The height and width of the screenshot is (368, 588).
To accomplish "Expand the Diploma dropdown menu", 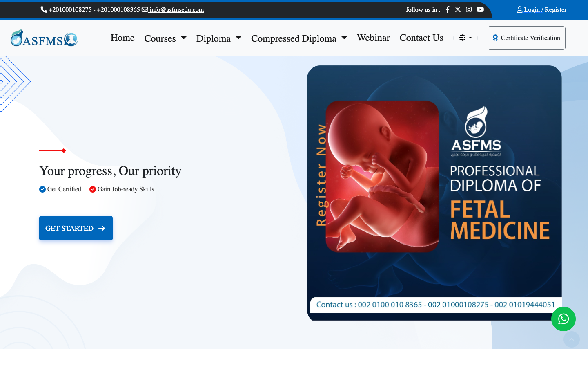I will pos(218,38).
